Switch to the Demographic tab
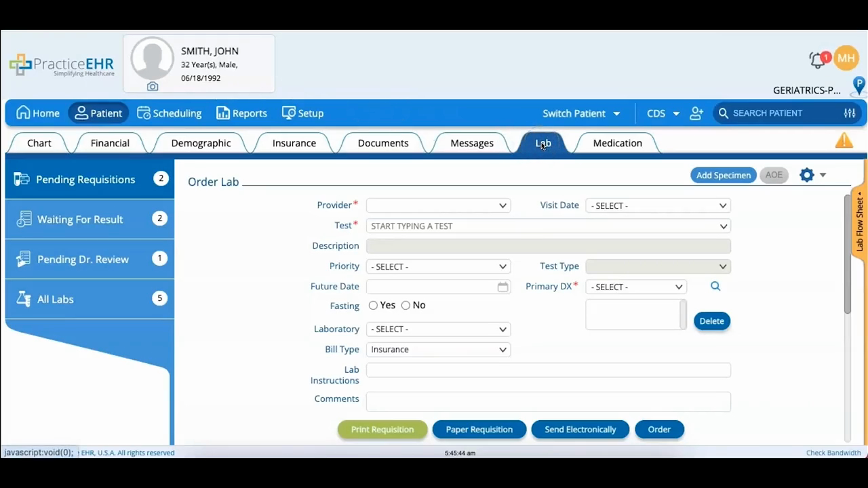The image size is (868, 488). pyautogui.click(x=201, y=143)
